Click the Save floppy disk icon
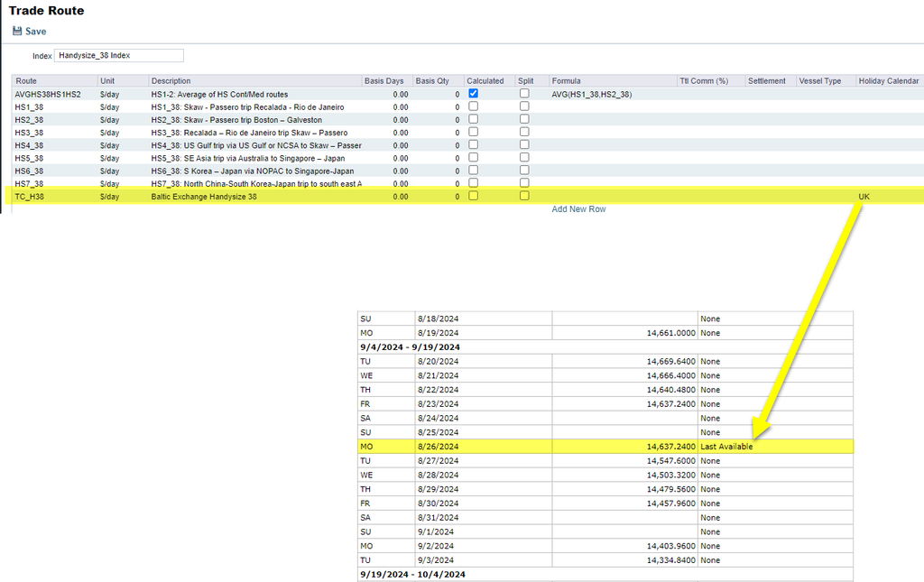924x582 pixels. pos(17,32)
